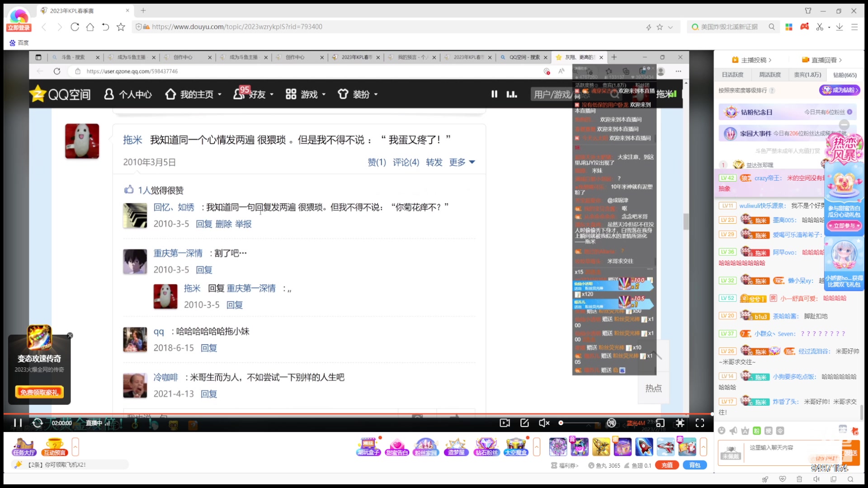Click the megaphone broadcast icon in chat toolbar
The height and width of the screenshot is (488, 868).
click(x=733, y=431)
